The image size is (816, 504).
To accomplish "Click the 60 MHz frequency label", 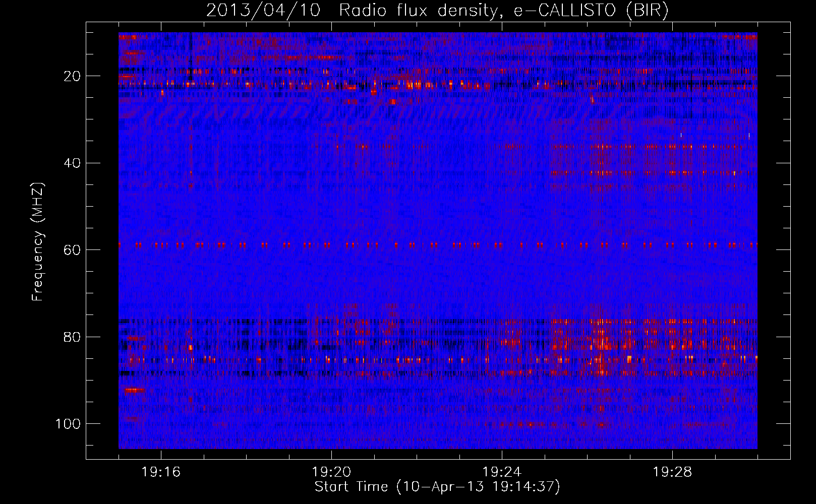I will tap(72, 250).
